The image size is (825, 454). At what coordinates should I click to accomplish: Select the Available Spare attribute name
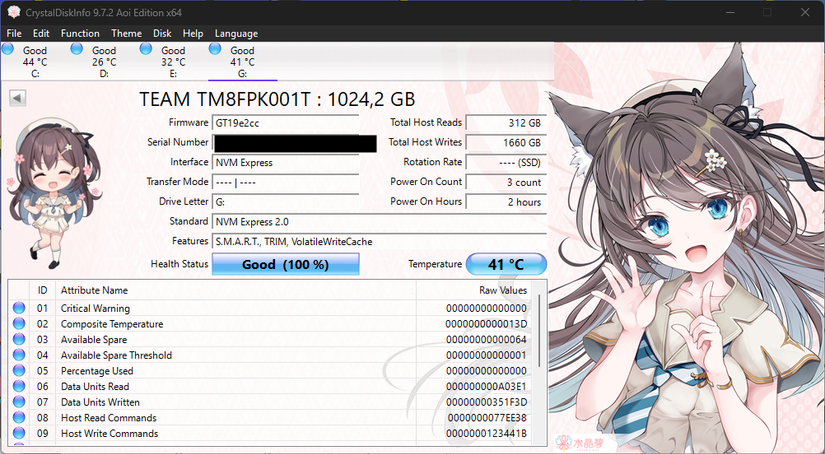click(x=94, y=340)
